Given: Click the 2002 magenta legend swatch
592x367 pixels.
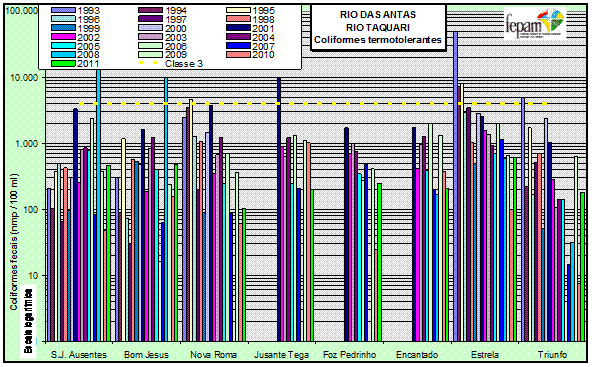Looking at the screenshot, I should tap(63, 37).
